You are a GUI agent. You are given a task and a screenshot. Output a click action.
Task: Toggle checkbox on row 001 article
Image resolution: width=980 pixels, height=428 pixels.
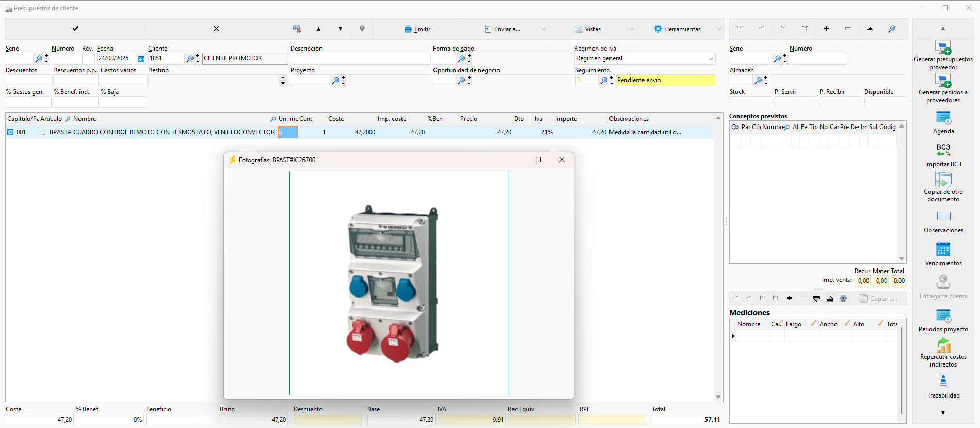pyautogui.click(x=43, y=133)
